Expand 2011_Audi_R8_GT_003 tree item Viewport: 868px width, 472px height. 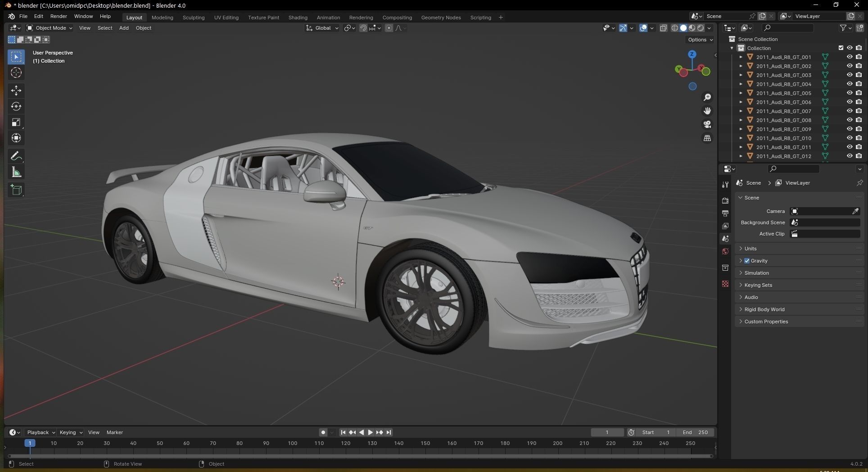point(741,75)
